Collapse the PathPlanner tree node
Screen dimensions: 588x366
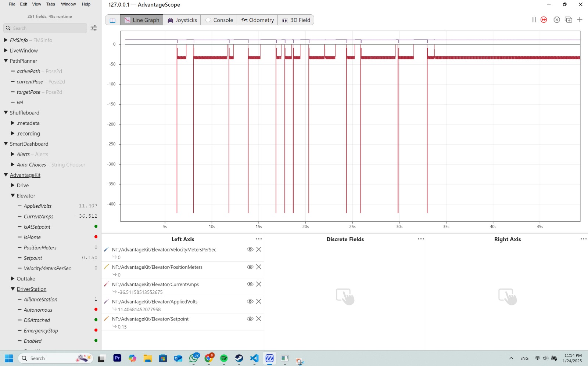6,61
